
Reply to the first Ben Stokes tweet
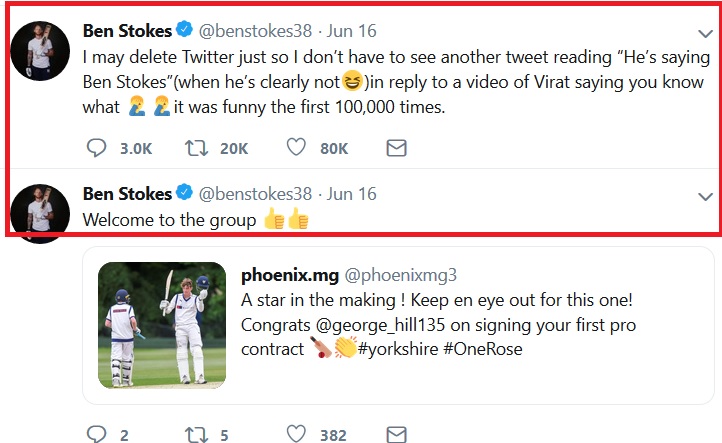pos(96,148)
